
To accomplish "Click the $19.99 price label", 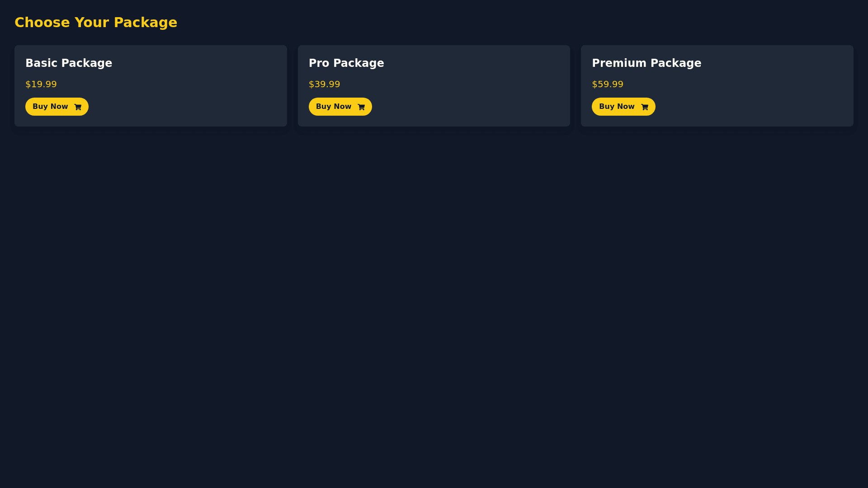I will [41, 84].
